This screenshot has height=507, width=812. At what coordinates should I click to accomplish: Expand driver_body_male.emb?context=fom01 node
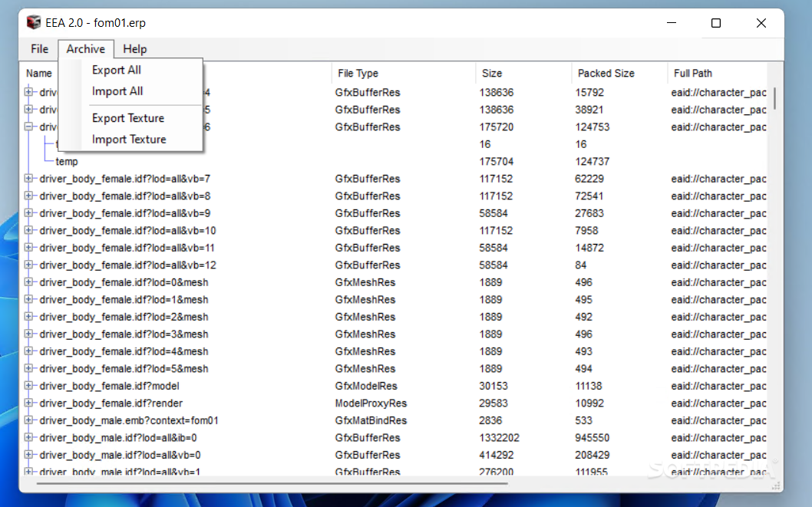coord(28,420)
